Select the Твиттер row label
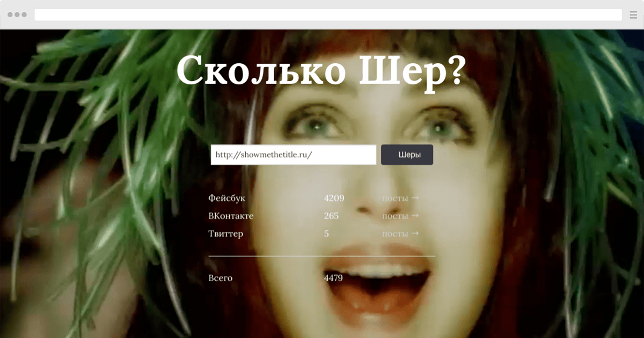The height and width of the screenshot is (338, 644). coord(226,234)
